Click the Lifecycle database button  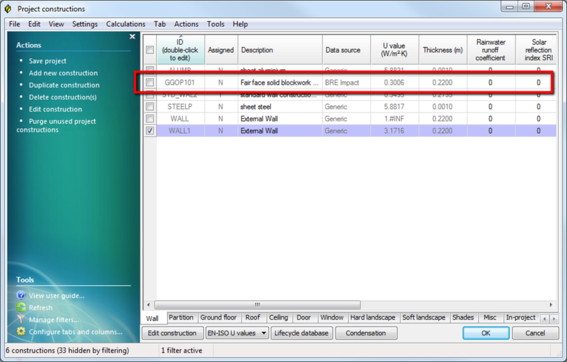click(301, 333)
